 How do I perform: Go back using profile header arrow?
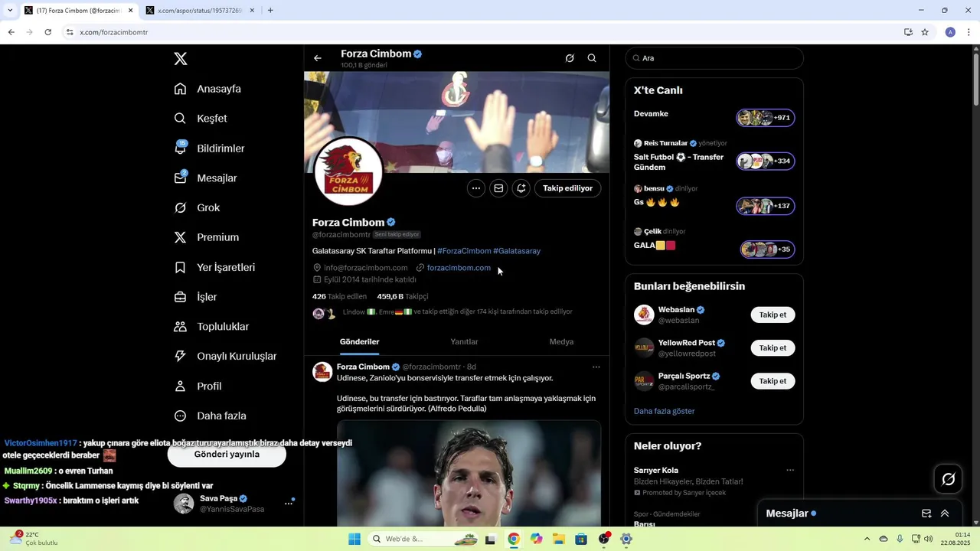[318, 58]
